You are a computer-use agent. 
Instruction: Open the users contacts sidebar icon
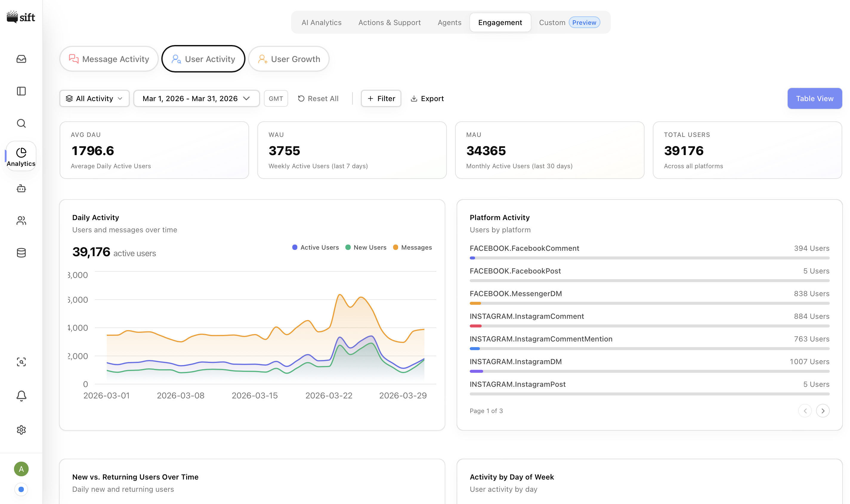click(x=21, y=221)
